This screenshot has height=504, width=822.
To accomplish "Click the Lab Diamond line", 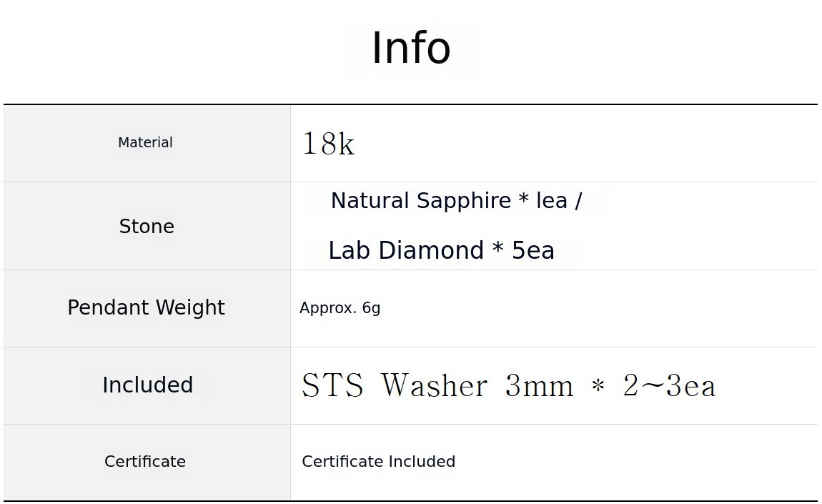I will point(441,251).
